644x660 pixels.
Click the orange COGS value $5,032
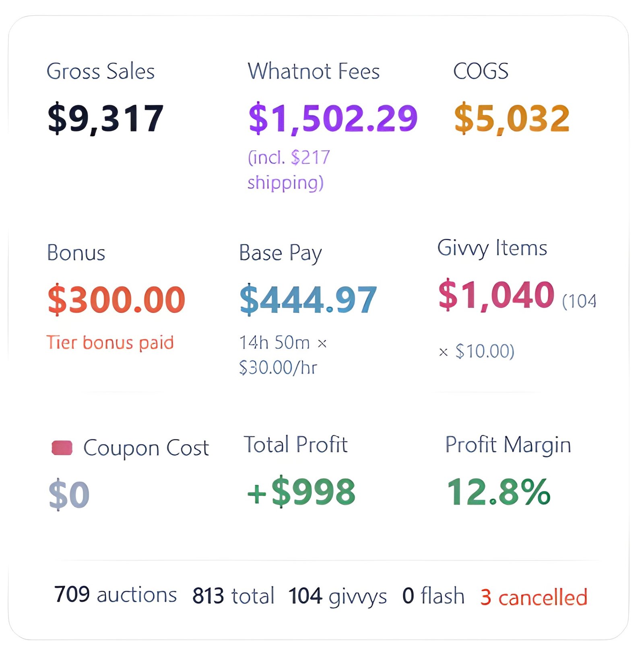point(512,118)
